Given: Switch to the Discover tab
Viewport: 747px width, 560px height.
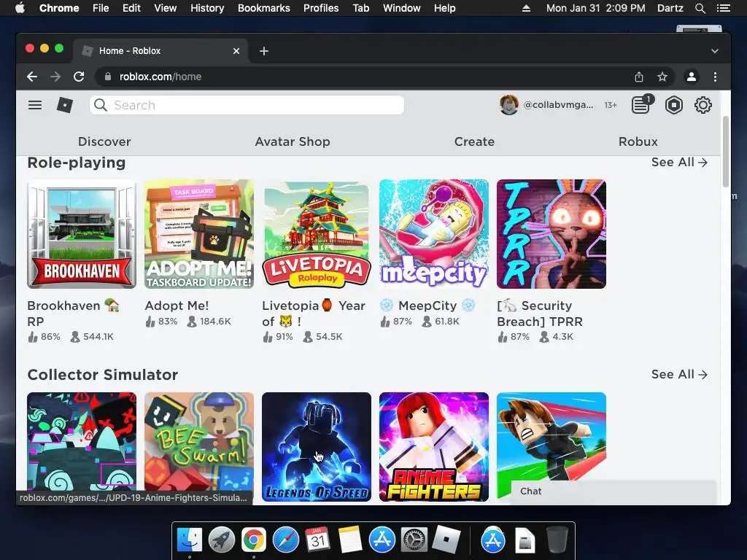Looking at the screenshot, I should pyautogui.click(x=104, y=141).
